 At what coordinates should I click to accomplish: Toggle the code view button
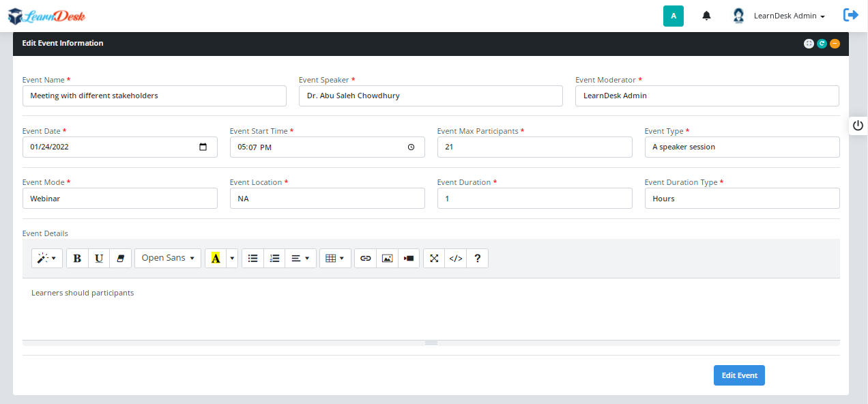[456, 258]
